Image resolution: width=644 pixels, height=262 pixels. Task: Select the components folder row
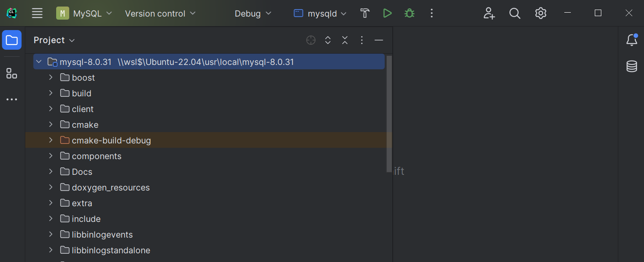click(x=209, y=156)
